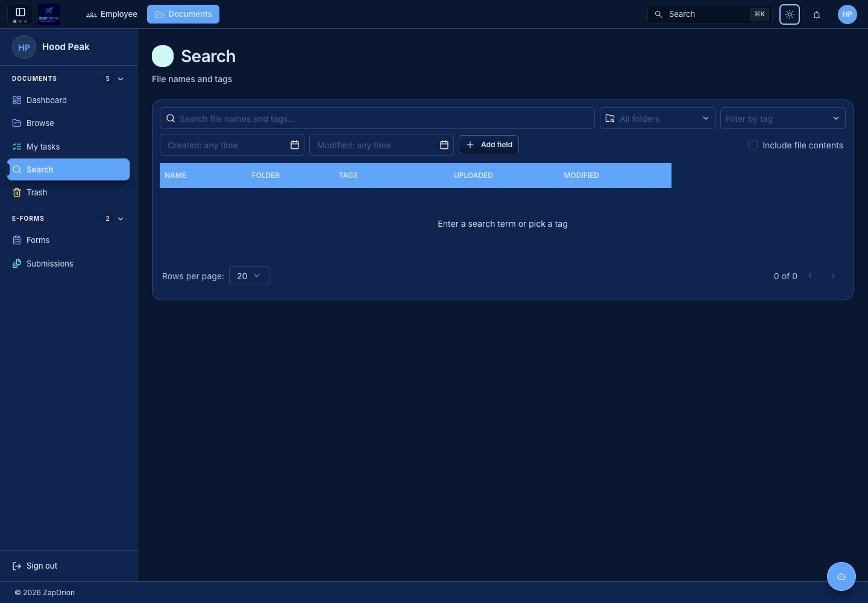Sort by Tags column header
Image resolution: width=868 pixels, height=603 pixels.
click(x=348, y=175)
